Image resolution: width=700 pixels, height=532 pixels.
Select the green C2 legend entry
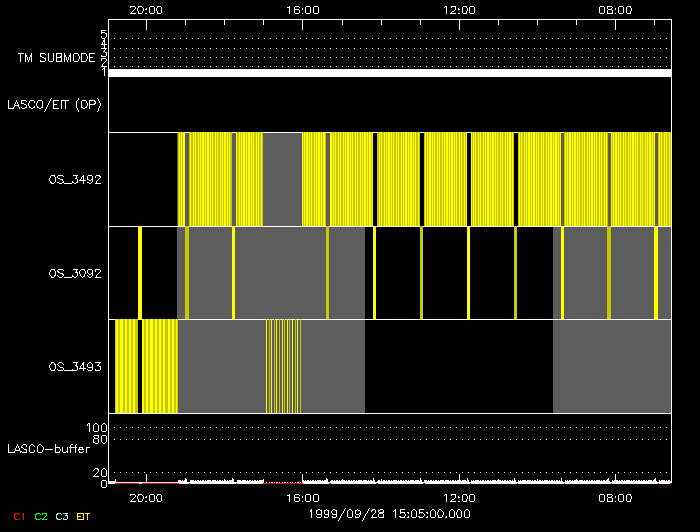point(41,516)
